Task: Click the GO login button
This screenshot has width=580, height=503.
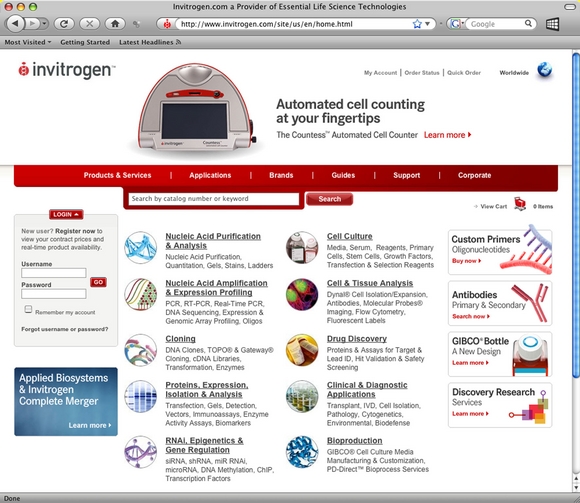Action: click(x=98, y=282)
